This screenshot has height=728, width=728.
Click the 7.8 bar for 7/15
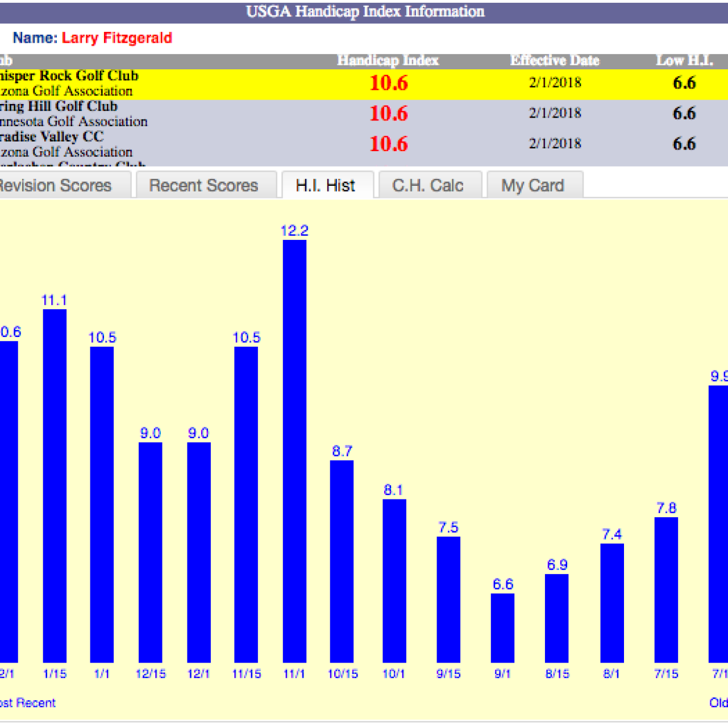tap(666, 590)
